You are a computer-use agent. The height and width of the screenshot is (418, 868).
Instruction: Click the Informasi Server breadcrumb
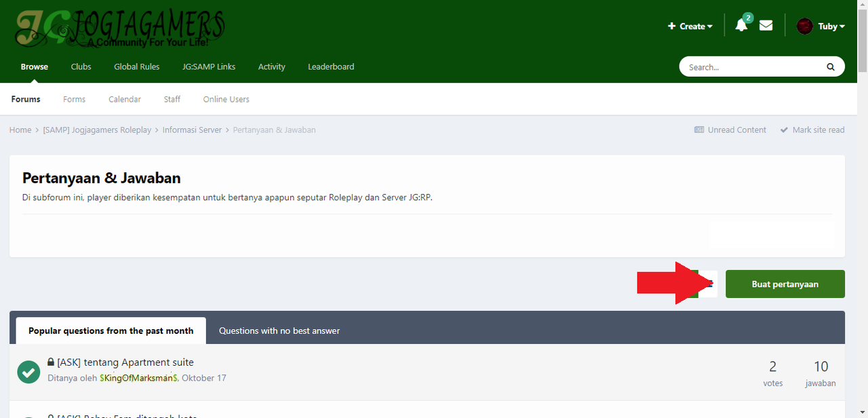[x=192, y=130]
